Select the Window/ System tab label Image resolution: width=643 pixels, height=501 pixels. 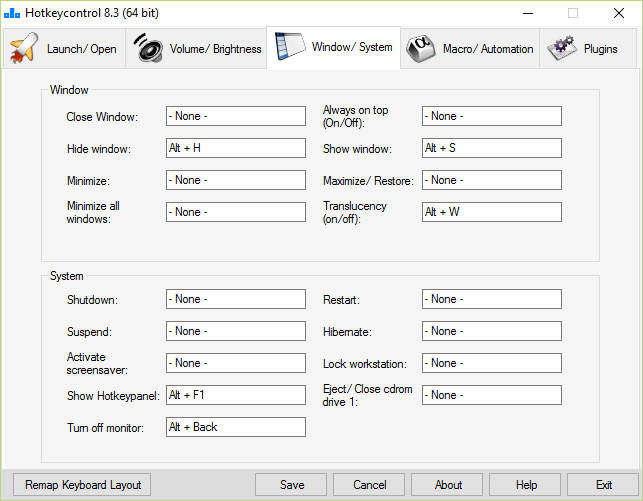352,47
